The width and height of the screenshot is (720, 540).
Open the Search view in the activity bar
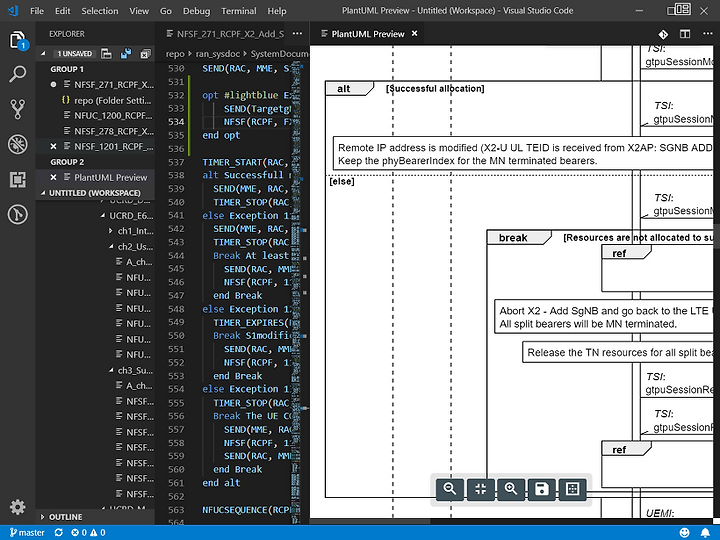pyautogui.click(x=18, y=74)
